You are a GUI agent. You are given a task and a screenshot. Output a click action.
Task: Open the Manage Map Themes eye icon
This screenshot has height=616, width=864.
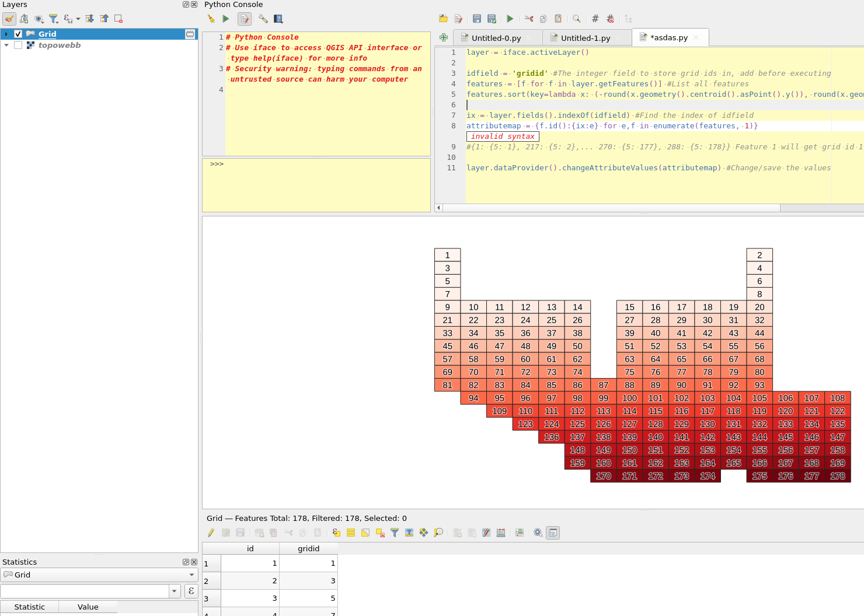[x=39, y=19]
